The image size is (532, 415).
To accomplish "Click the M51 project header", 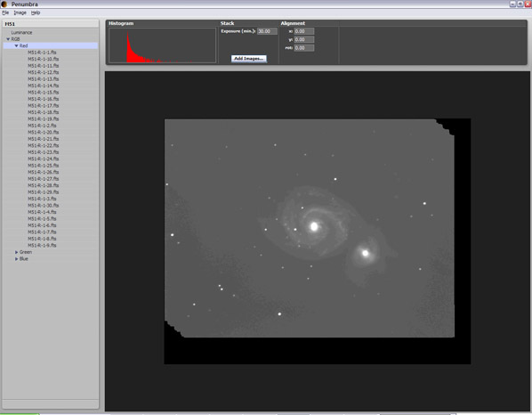I will 51,24.
